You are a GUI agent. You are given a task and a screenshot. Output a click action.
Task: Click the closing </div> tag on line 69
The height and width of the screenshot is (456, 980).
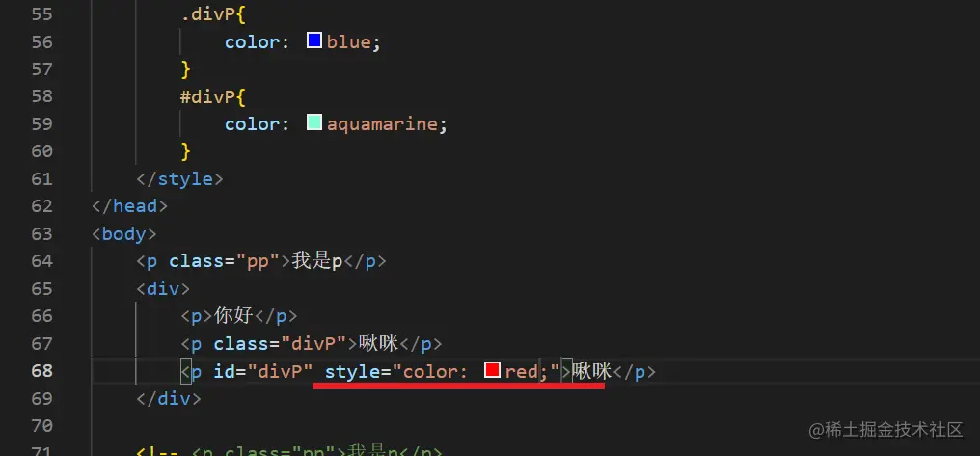tap(169, 398)
